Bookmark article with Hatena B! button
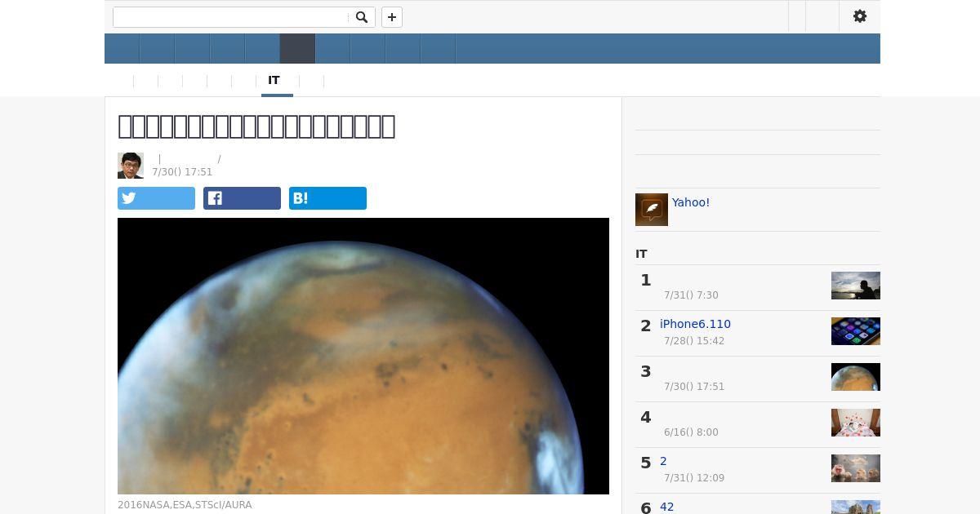The width and height of the screenshot is (980, 514). 327,198
